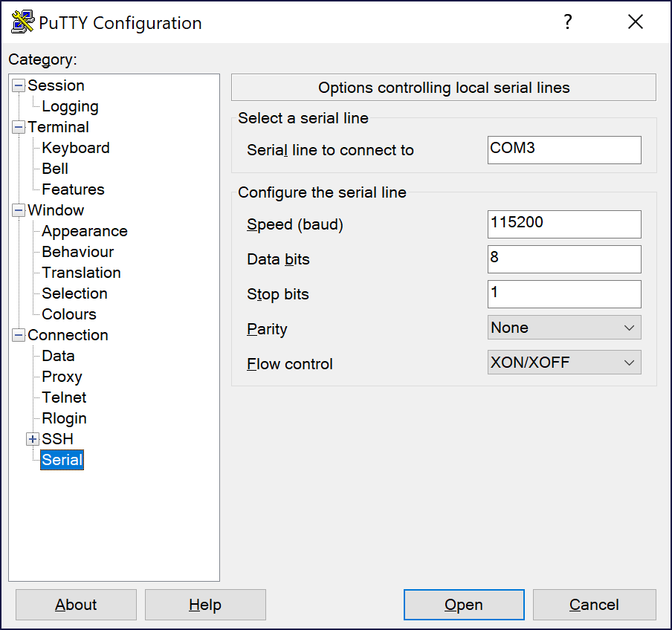Click the Cancel button

595,605
